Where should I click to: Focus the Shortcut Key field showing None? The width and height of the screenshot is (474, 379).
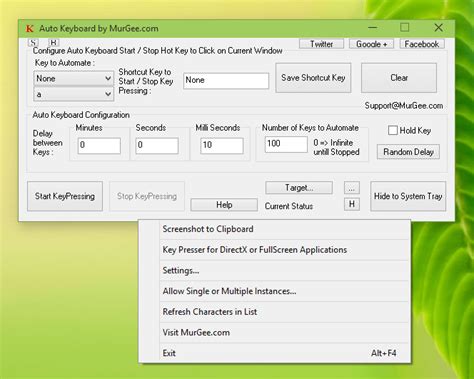click(x=226, y=81)
